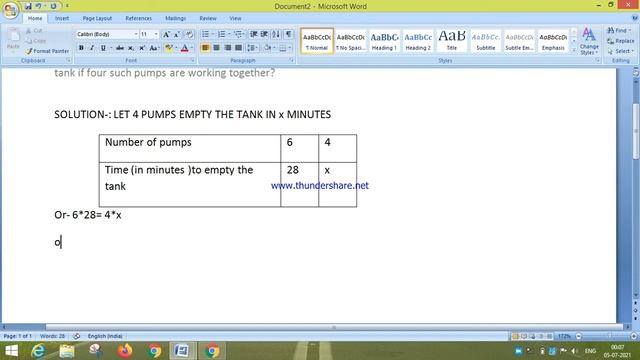Redo the last action
The width and height of the screenshot is (640, 360).
[53, 6]
